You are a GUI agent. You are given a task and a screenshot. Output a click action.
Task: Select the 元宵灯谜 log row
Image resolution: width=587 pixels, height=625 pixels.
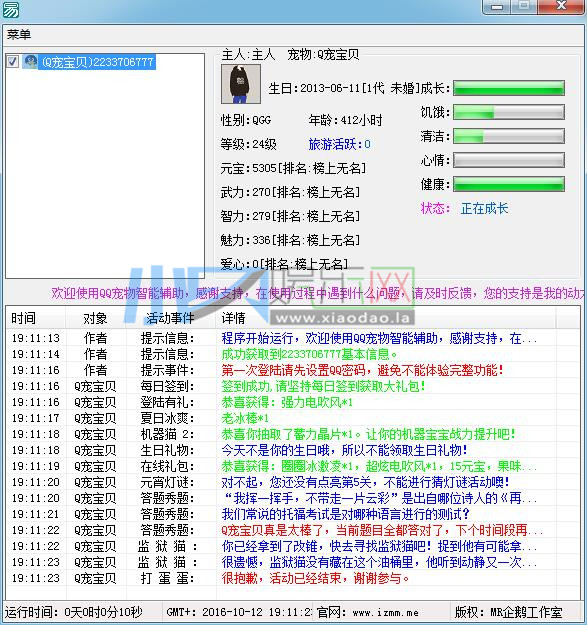(x=293, y=482)
